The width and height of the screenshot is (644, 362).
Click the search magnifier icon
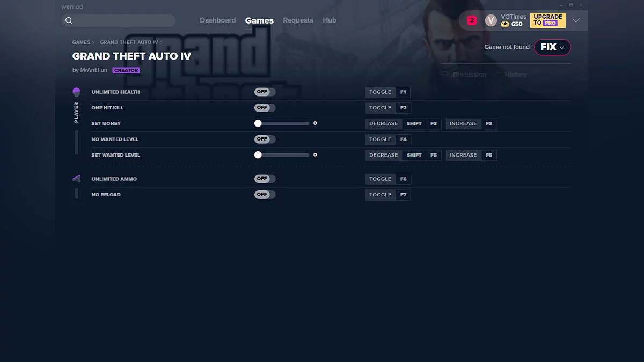click(x=69, y=20)
